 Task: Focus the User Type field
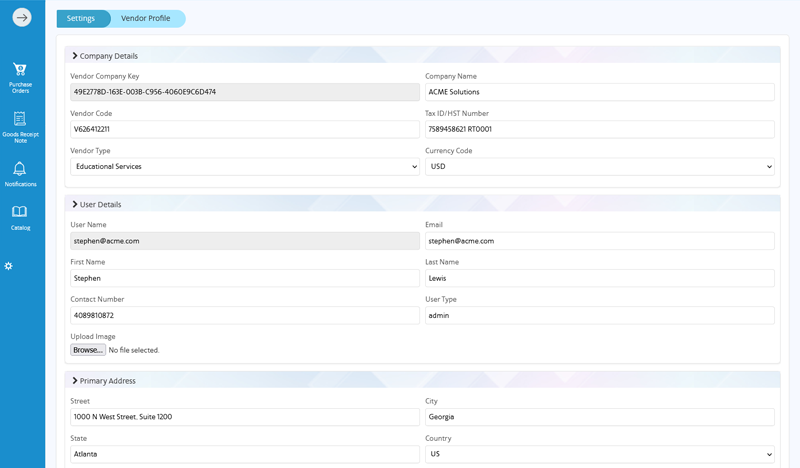tap(599, 315)
